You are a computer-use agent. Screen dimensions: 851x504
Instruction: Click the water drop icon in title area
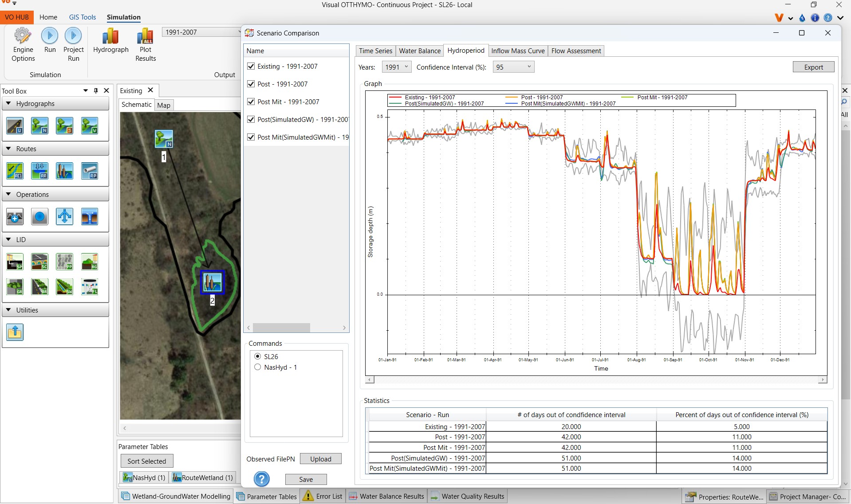tap(802, 18)
